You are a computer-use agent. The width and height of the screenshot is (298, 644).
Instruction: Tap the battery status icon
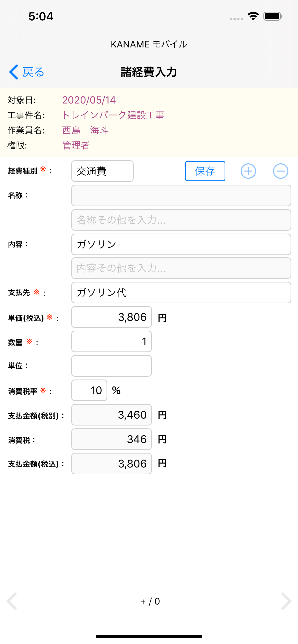(273, 16)
